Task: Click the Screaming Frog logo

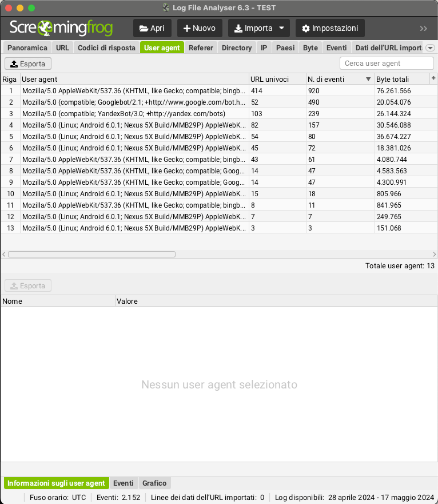Action: [61, 28]
